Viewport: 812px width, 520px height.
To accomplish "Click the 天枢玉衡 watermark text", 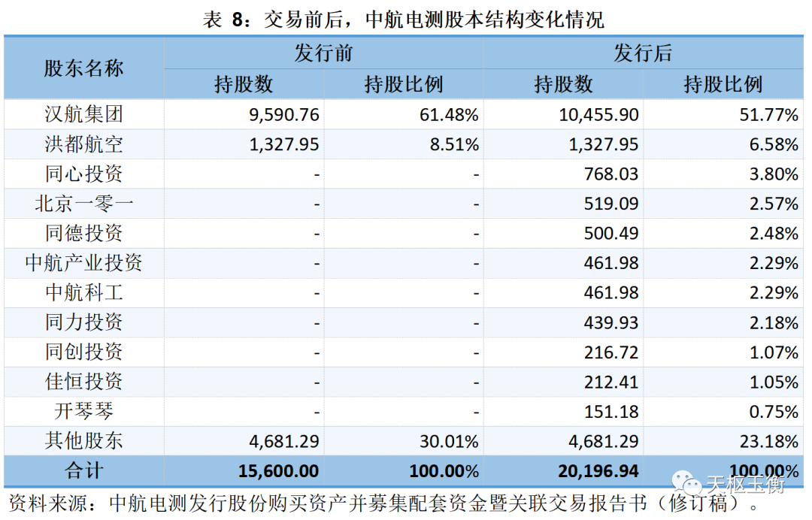I will pos(744,483).
